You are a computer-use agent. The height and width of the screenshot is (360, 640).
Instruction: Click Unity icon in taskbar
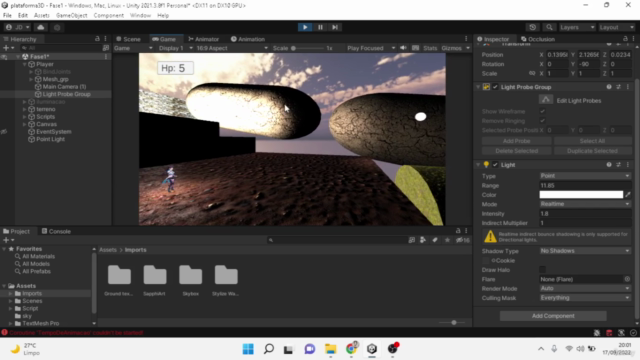[x=372, y=349]
